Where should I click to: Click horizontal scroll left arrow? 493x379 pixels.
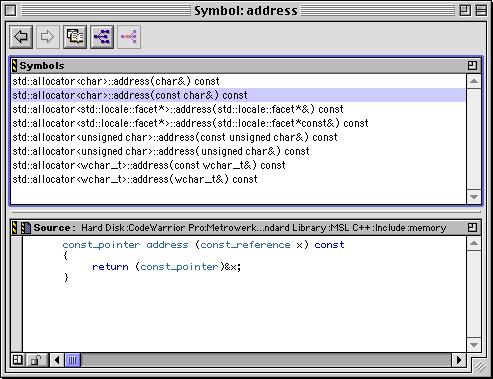click(x=57, y=360)
